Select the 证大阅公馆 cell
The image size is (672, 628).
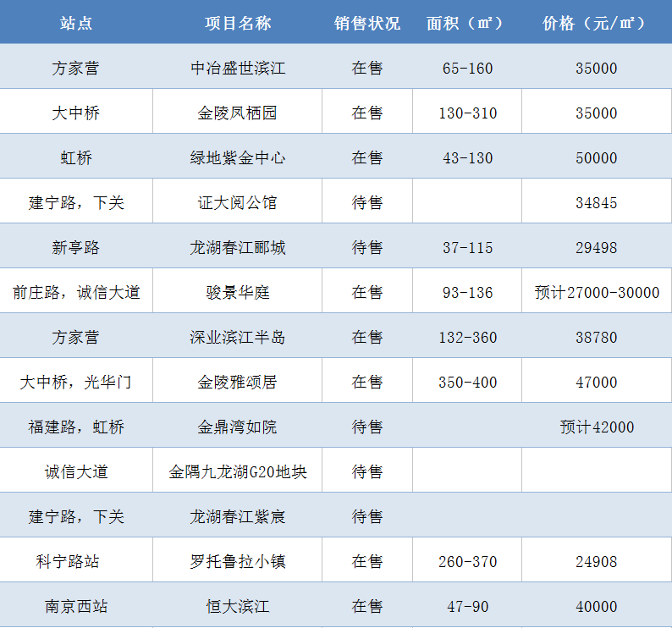238,202
